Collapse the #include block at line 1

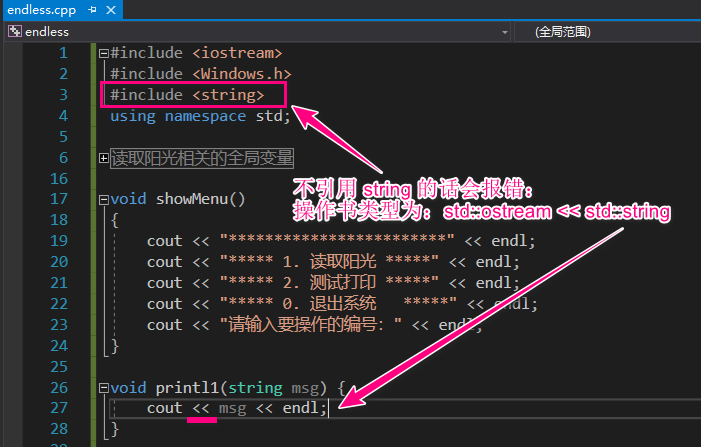104,54
